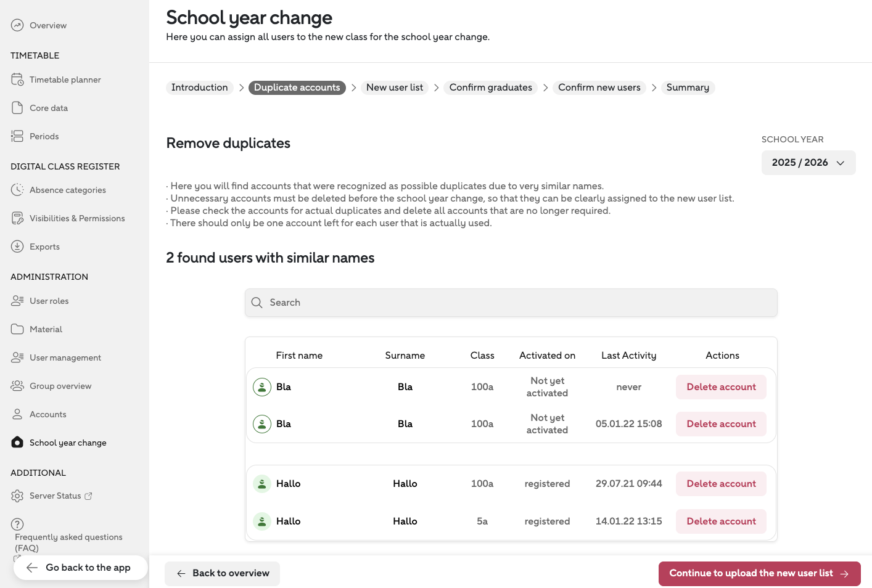Click the Timetable planner calendar icon
872x588 pixels.
pyautogui.click(x=17, y=80)
